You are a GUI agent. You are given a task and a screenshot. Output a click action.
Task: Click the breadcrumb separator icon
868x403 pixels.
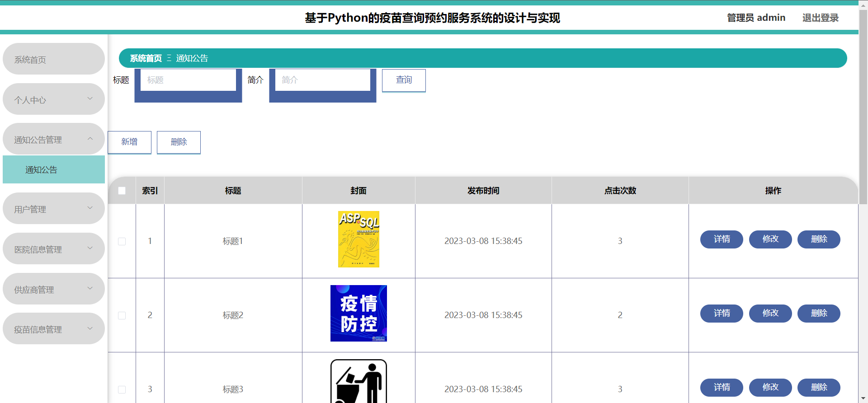pyautogui.click(x=169, y=58)
